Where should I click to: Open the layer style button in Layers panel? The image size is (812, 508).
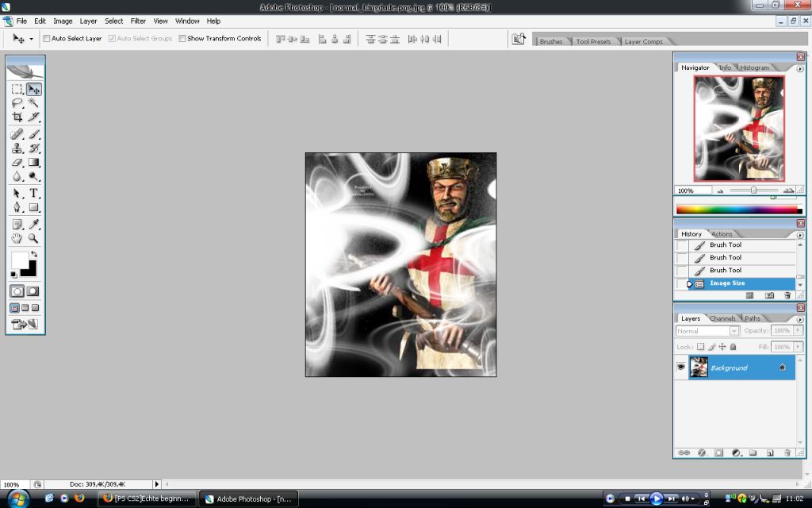[702, 452]
